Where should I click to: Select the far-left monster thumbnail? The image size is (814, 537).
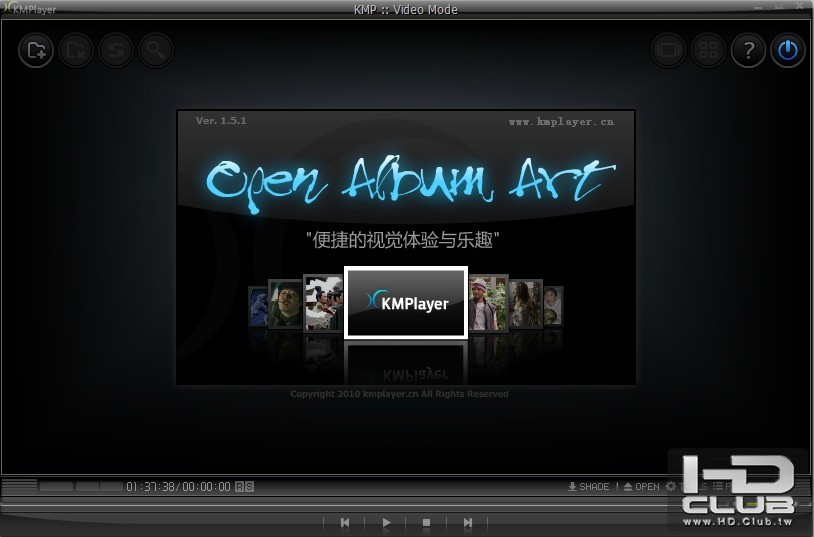[258, 306]
